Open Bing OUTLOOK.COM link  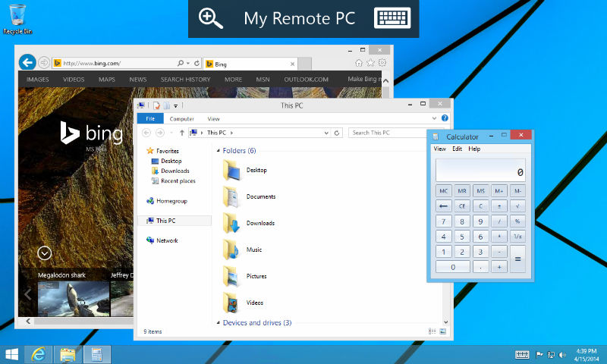pos(307,80)
